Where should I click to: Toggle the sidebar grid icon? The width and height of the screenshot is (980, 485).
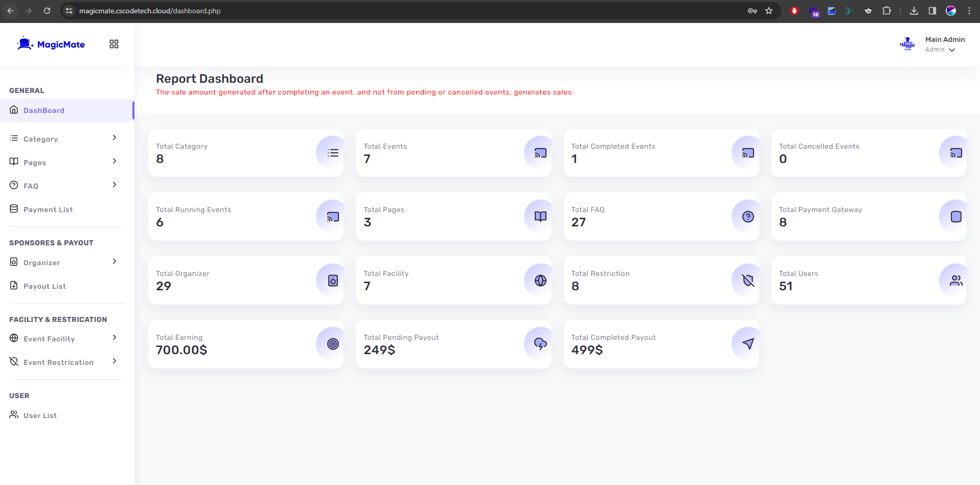coord(114,44)
